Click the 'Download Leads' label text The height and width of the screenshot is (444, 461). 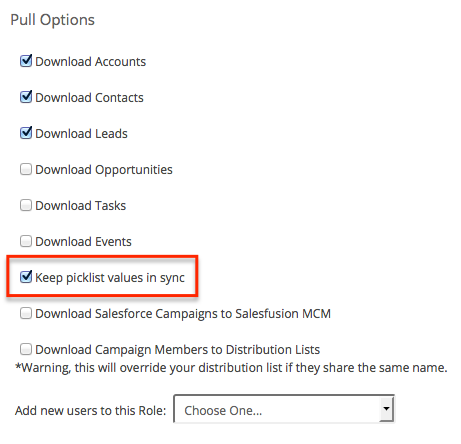point(81,134)
